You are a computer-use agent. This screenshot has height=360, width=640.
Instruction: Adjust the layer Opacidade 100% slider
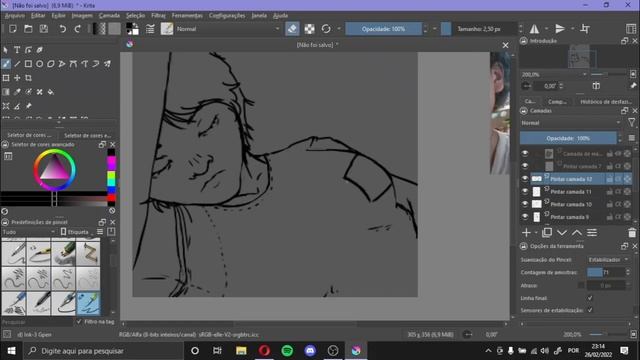(x=568, y=138)
